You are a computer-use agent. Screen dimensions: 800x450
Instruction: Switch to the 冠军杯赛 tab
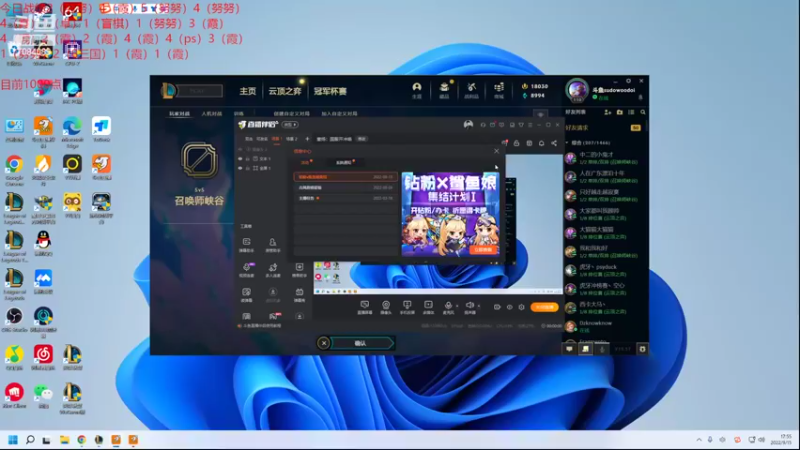(330, 91)
